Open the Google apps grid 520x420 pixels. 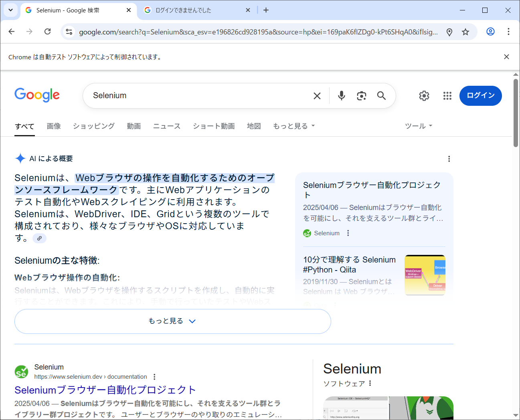(x=447, y=96)
